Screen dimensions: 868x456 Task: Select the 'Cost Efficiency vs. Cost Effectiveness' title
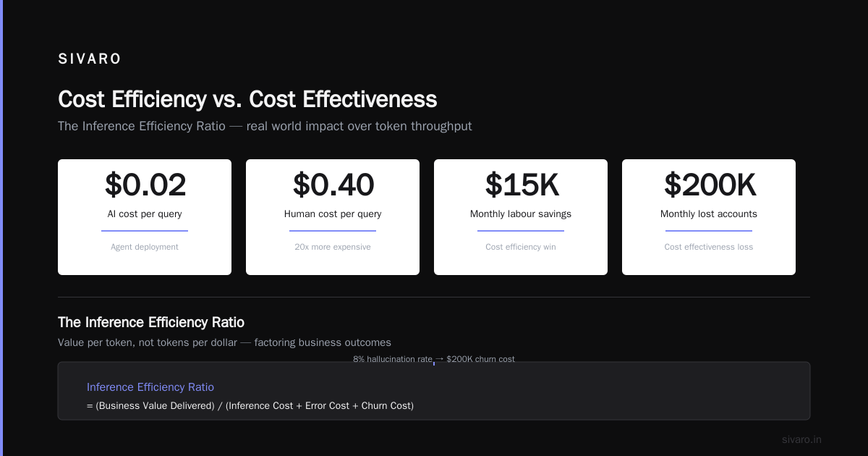(247, 99)
